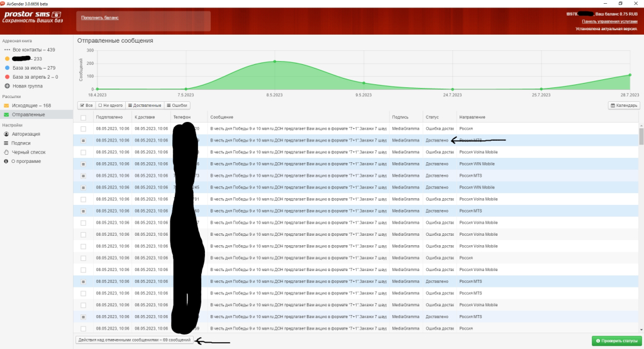This screenshot has width=644, height=349.
Task: Click Россия Volna Mobile for phone ending 701
Action: point(478,199)
